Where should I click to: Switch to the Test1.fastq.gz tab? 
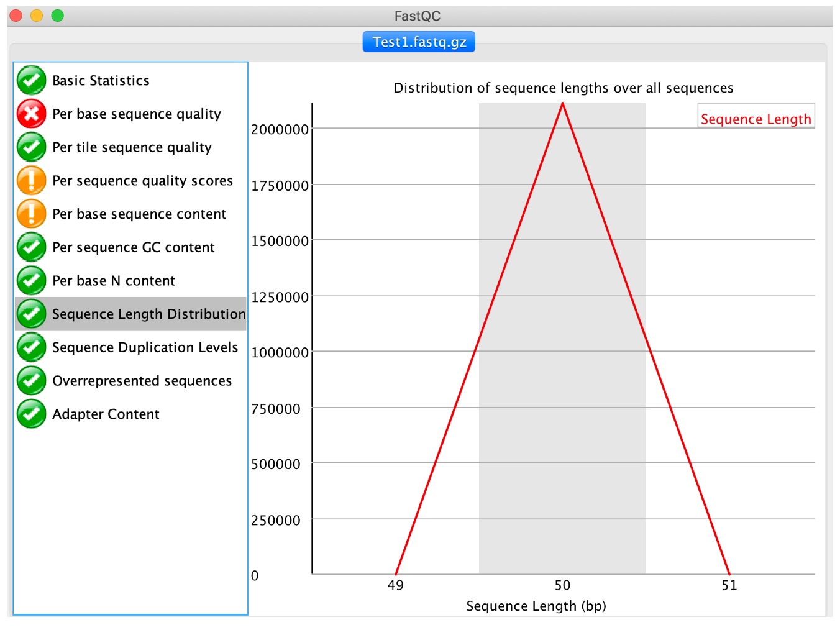[x=419, y=42]
